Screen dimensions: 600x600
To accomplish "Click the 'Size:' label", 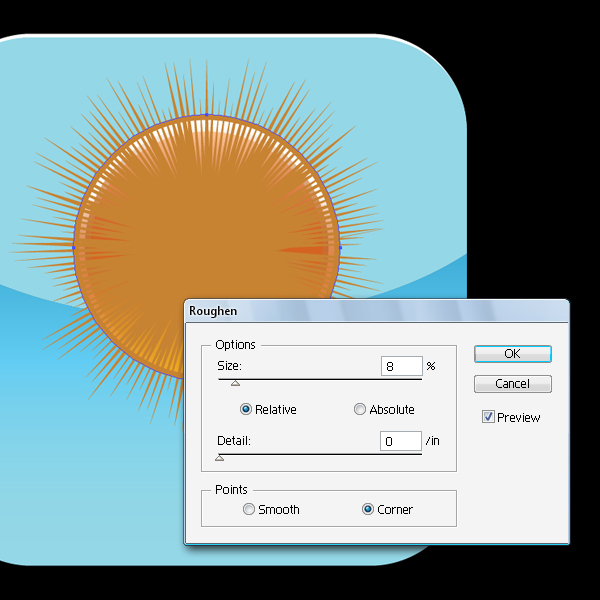I will [x=230, y=366].
